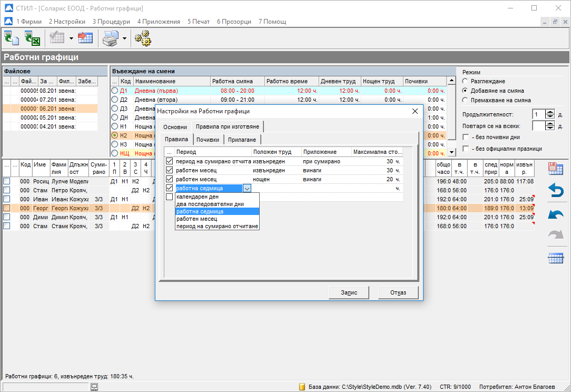Click the app logo icon in menu bar

coord(8,22)
